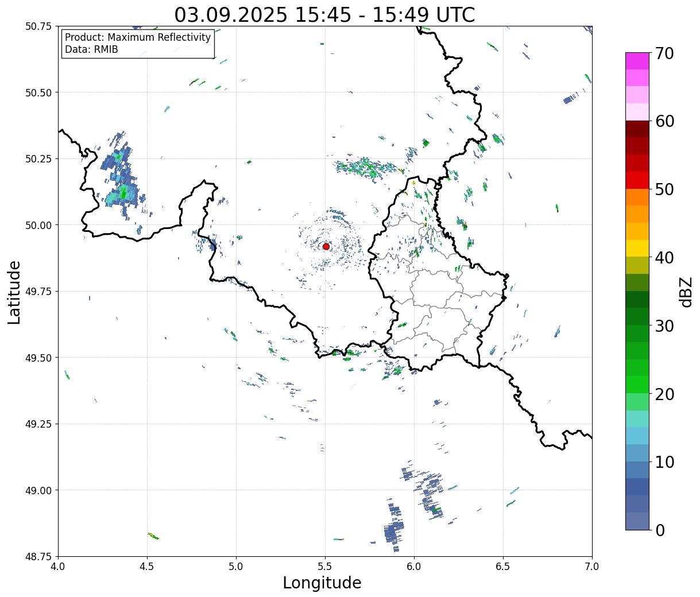Click the dark green colorbar swatch near 35 dBZ
The image size is (700, 597).
coord(637,299)
